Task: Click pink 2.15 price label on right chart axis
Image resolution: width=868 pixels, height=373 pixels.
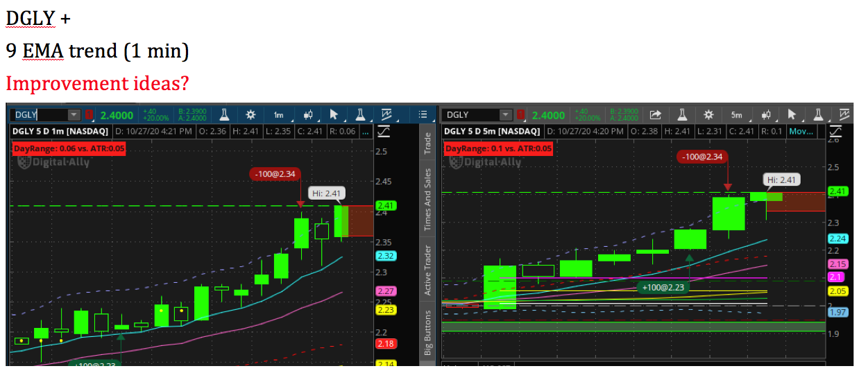Action: tap(838, 264)
